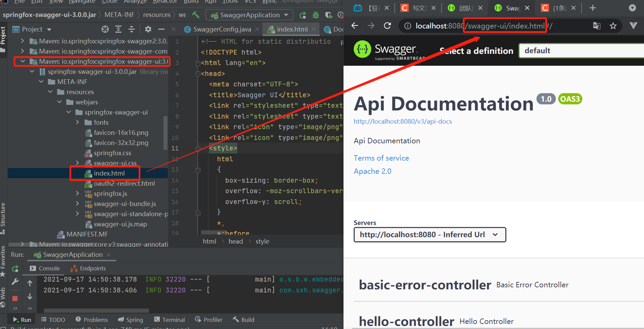Click site info icon in address bar
The height and width of the screenshot is (329, 644).
pos(408,26)
